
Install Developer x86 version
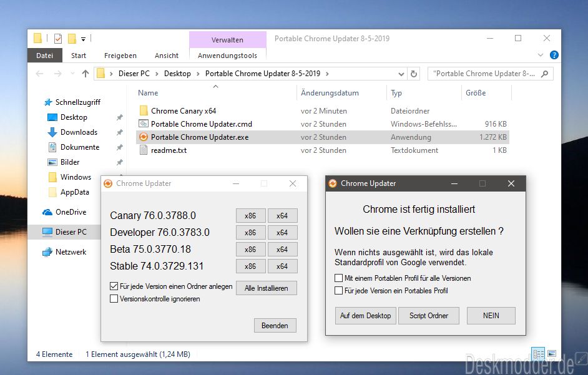(250, 233)
